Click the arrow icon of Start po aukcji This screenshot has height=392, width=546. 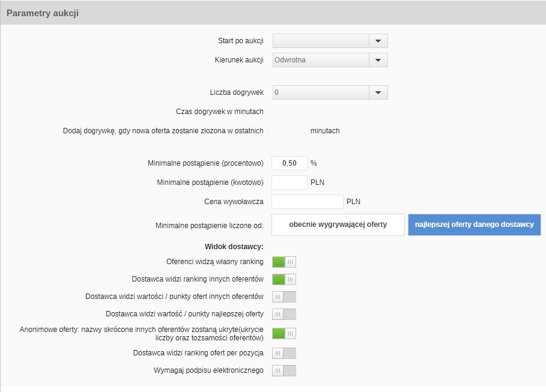(378, 41)
